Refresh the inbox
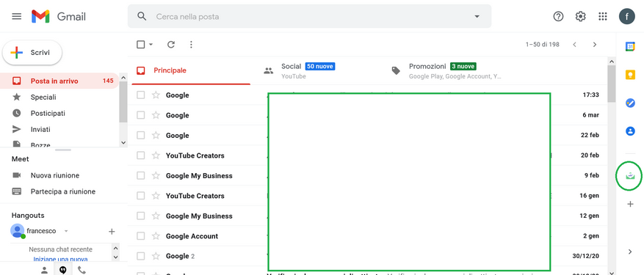 pyautogui.click(x=171, y=45)
